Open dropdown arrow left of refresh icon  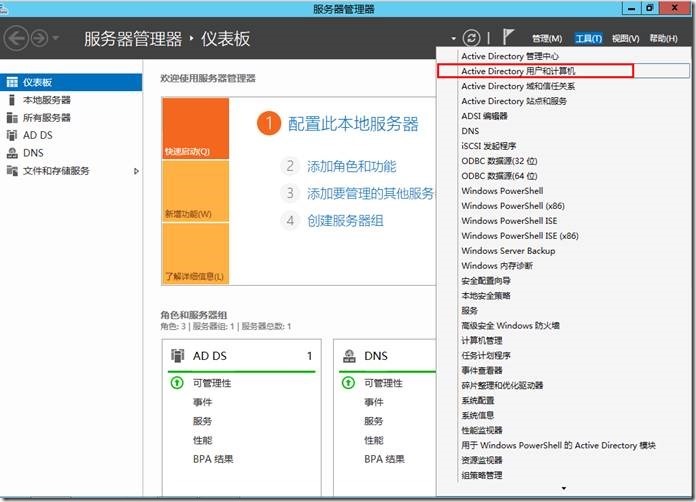click(x=453, y=39)
